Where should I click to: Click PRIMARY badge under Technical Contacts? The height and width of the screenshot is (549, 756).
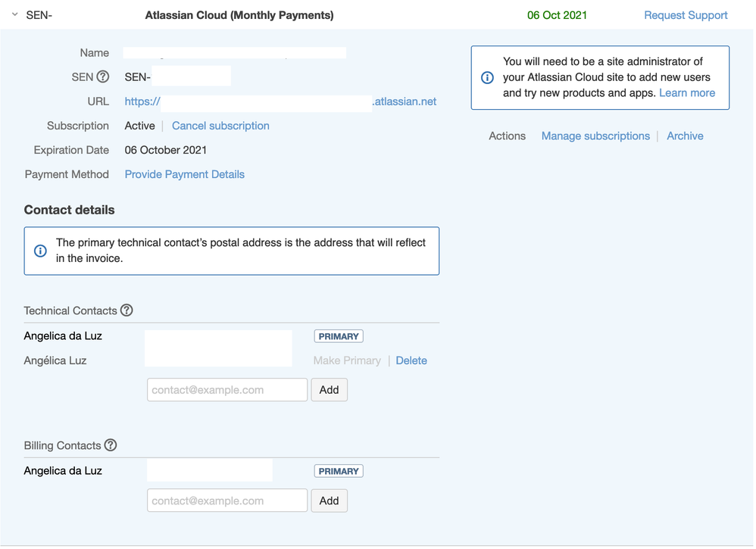[x=339, y=336]
